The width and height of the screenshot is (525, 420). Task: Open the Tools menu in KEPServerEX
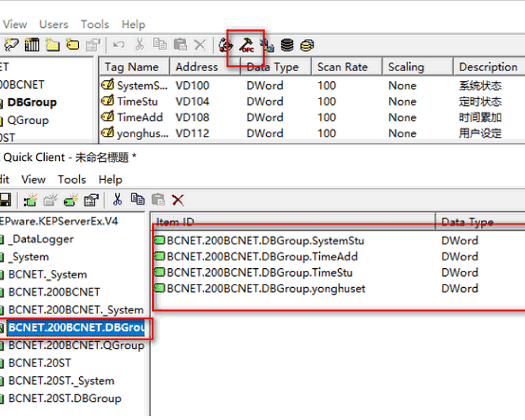[x=94, y=24]
